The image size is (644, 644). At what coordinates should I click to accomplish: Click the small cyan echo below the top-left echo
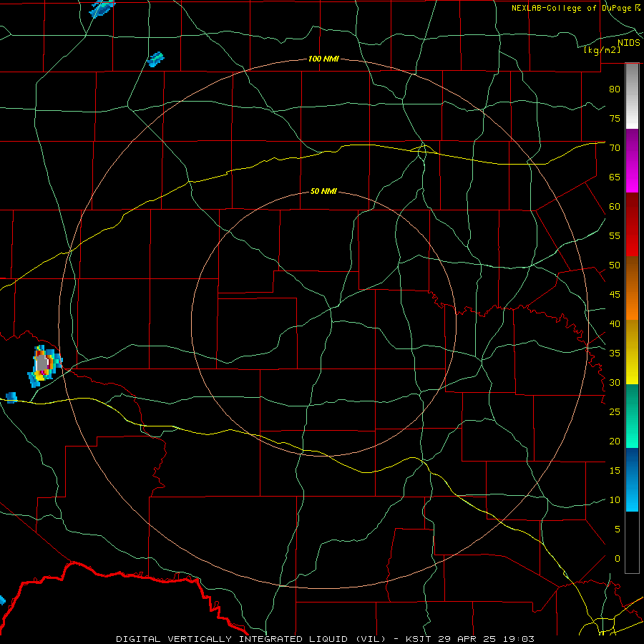pos(156,59)
